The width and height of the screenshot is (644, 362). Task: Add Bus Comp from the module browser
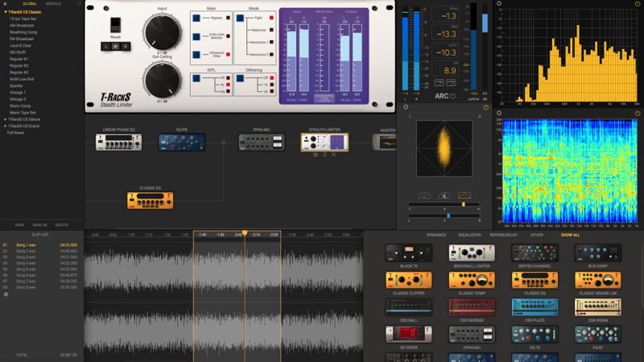(597, 253)
